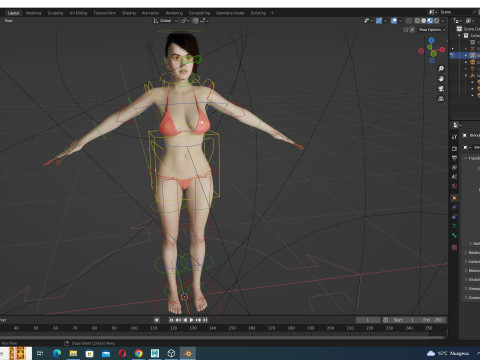Open View Layer properties tab
The image size is (480, 360).
[454, 167]
